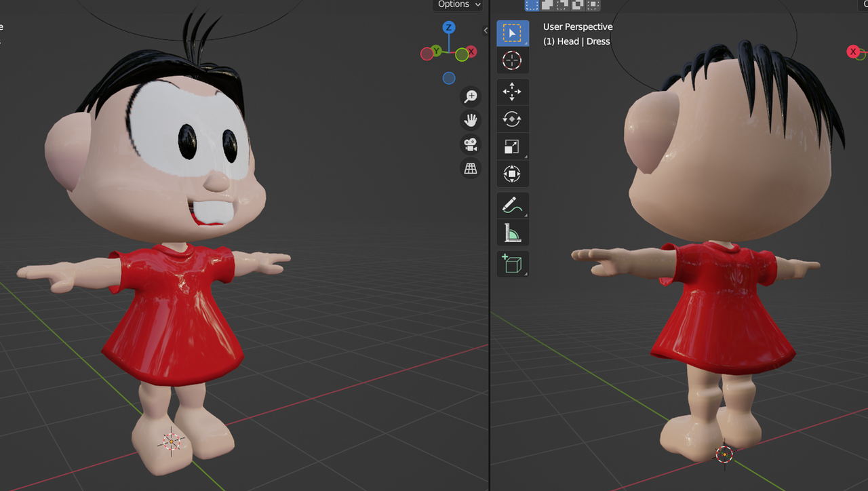The height and width of the screenshot is (491, 868).
Task: Click the red X label in left viewport gizmo
Action: 471,52
